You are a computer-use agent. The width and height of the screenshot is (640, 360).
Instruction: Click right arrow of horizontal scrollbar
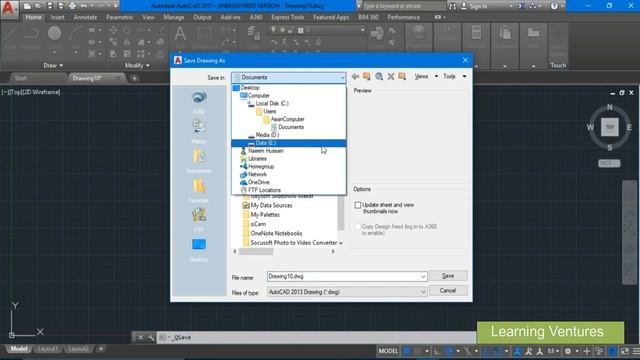tap(333, 251)
